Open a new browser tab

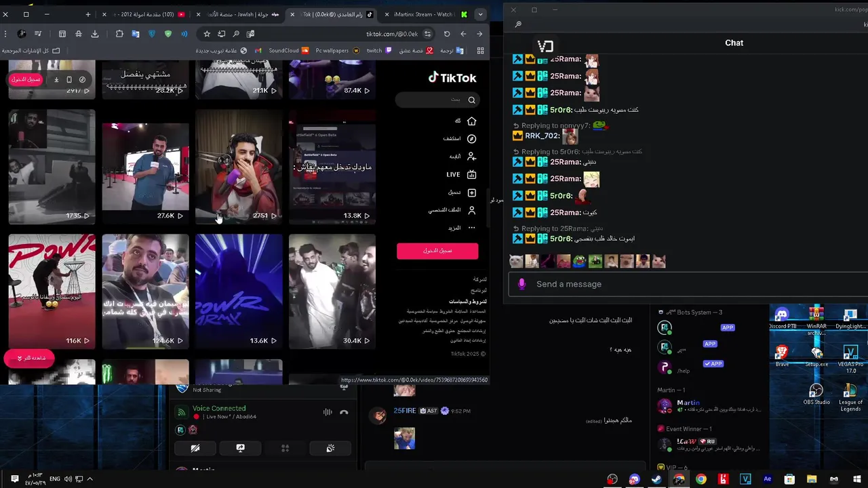point(87,14)
